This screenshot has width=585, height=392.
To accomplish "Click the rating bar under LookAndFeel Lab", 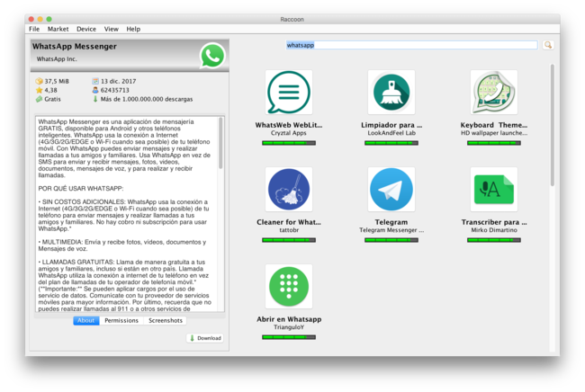I will (x=391, y=143).
